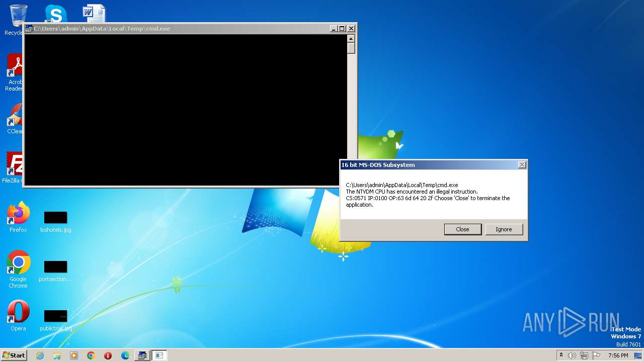This screenshot has width=644, height=362.
Task: Launch Skype from the desktop
Action: 56,14
